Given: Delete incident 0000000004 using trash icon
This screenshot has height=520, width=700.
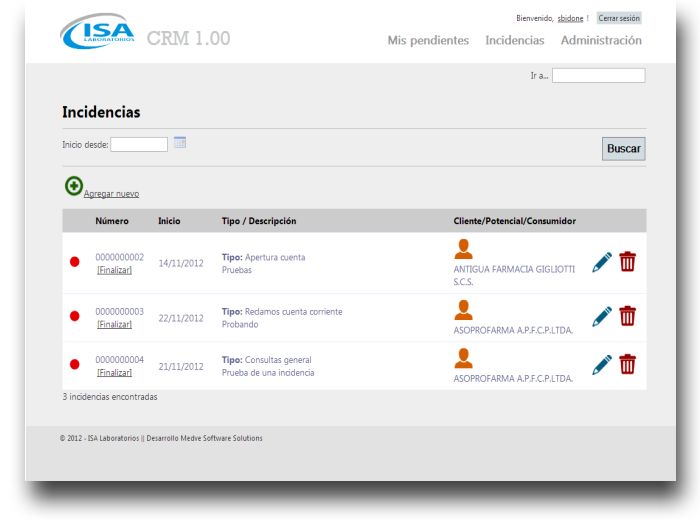Looking at the screenshot, I should pos(627,365).
